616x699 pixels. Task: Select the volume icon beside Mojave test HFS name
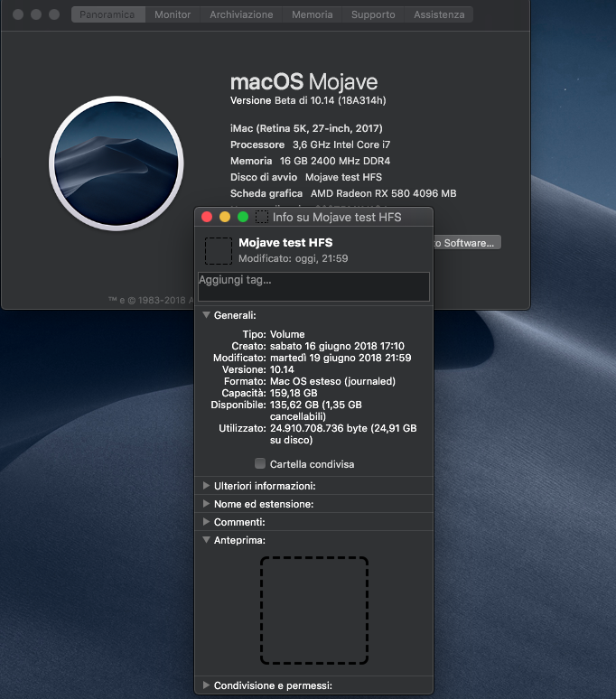pos(219,251)
